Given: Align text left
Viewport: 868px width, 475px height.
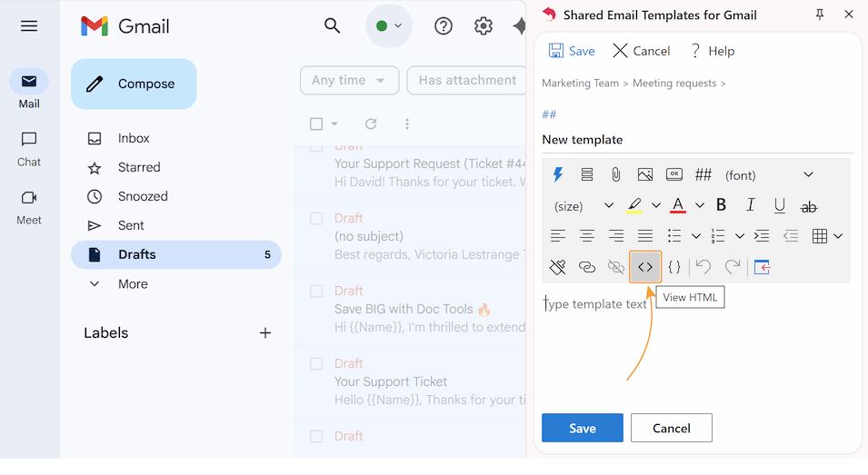Looking at the screenshot, I should (558, 236).
